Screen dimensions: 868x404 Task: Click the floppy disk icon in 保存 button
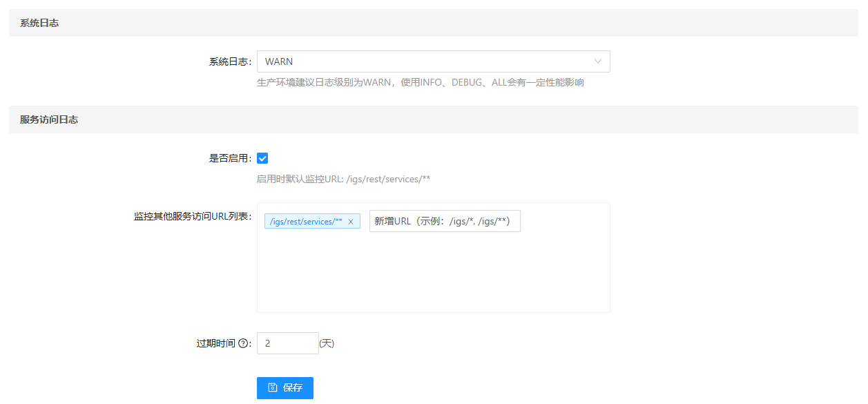pyautogui.click(x=273, y=388)
